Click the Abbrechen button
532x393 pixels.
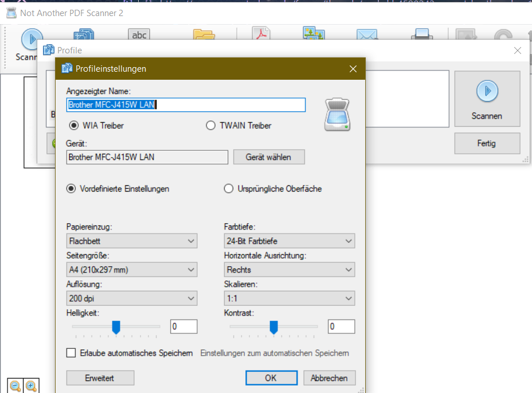(329, 378)
